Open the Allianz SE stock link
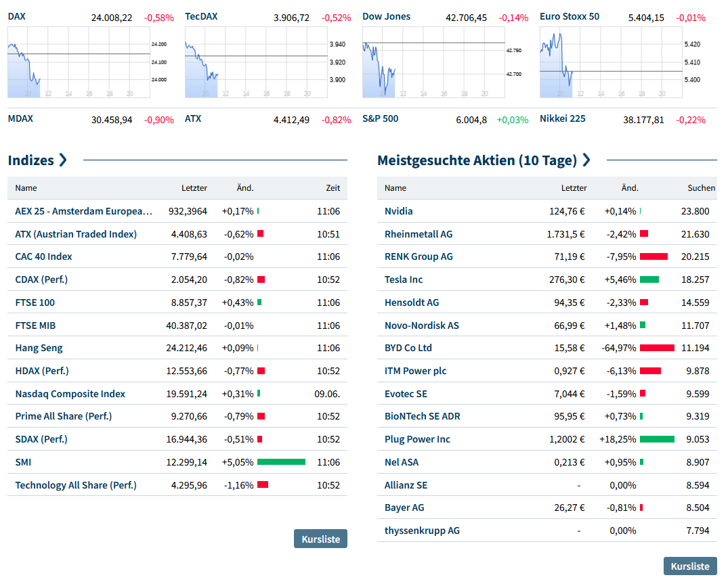 406,486
